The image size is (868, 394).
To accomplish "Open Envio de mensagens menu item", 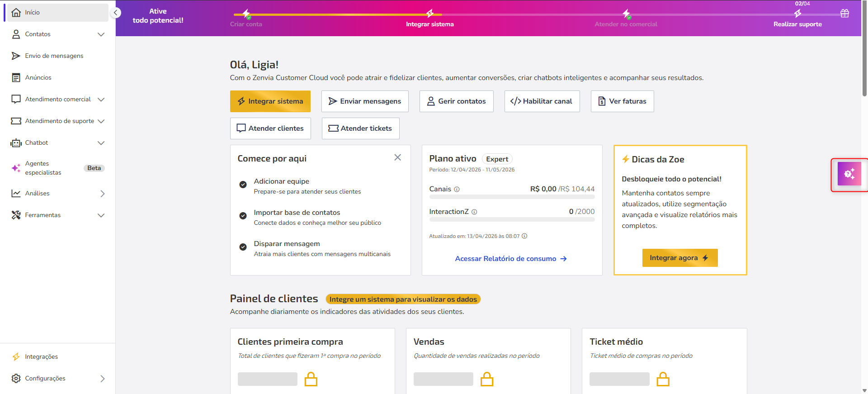I will [58, 56].
